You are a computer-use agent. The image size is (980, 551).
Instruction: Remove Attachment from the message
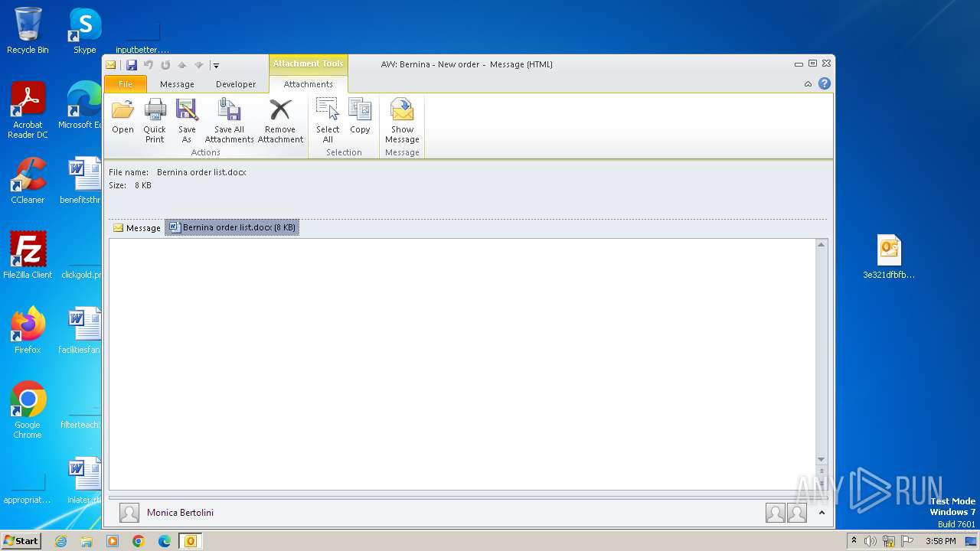tap(280, 120)
